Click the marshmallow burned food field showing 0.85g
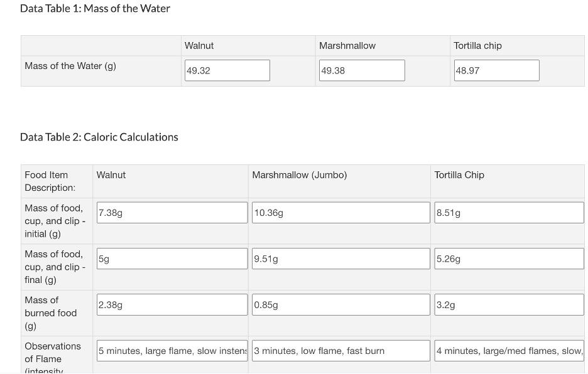588x374 pixels. coord(340,304)
